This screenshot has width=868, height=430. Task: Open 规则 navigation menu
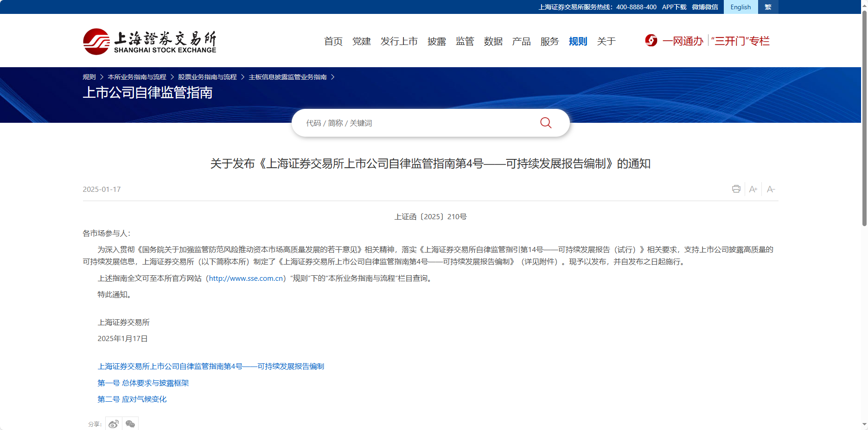pyautogui.click(x=578, y=41)
